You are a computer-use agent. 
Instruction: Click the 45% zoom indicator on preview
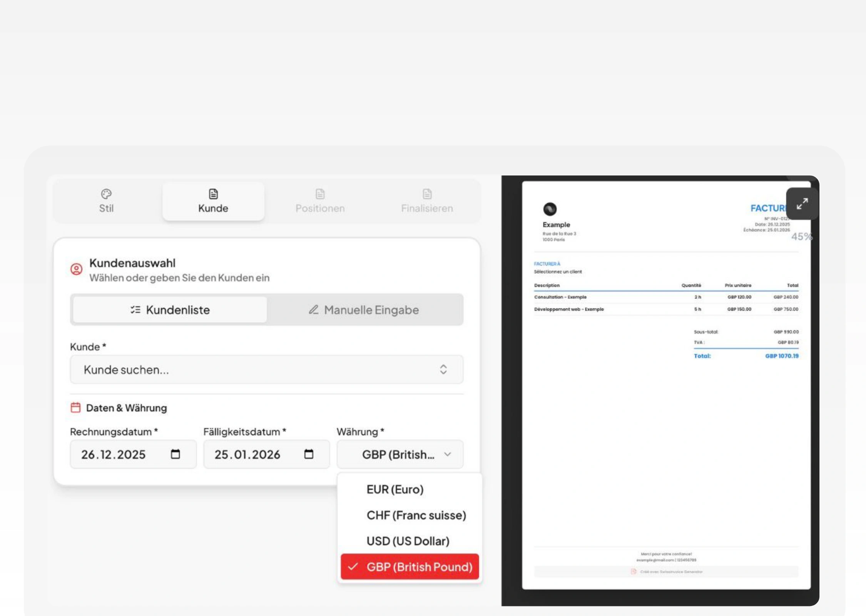(801, 236)
